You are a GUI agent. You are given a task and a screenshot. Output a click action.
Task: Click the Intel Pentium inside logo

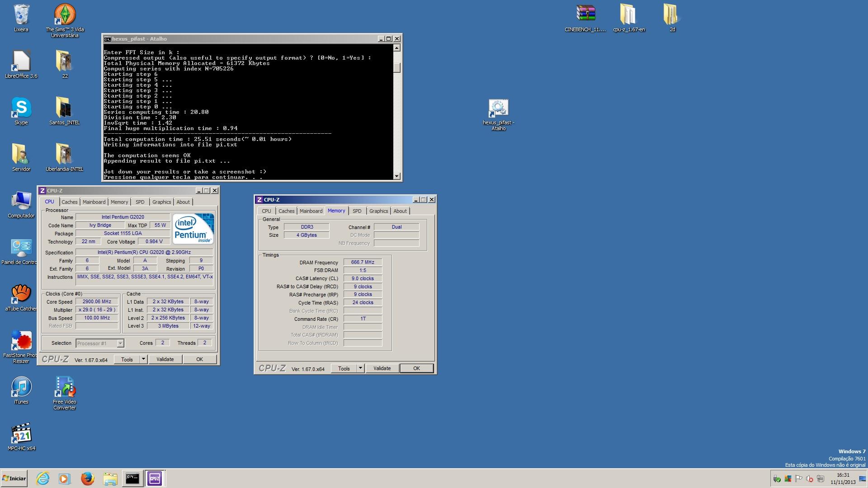[193, 229]
